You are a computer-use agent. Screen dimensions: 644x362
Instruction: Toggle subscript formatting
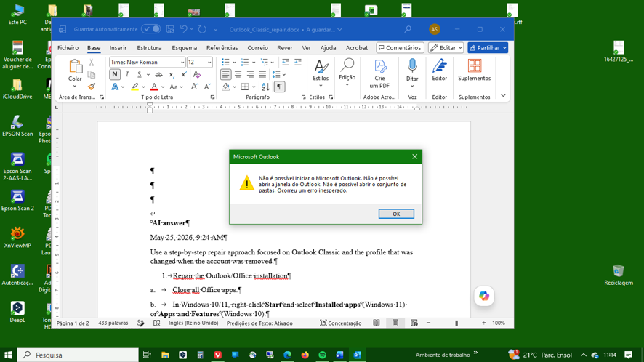pyautogui.click(x=172, y=75)
